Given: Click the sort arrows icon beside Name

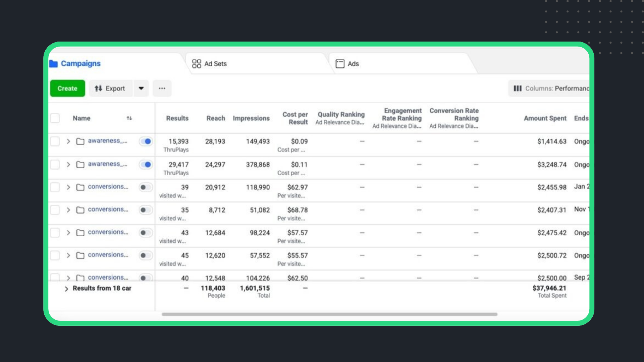Looking at the screenshot, I should [129, 118].
